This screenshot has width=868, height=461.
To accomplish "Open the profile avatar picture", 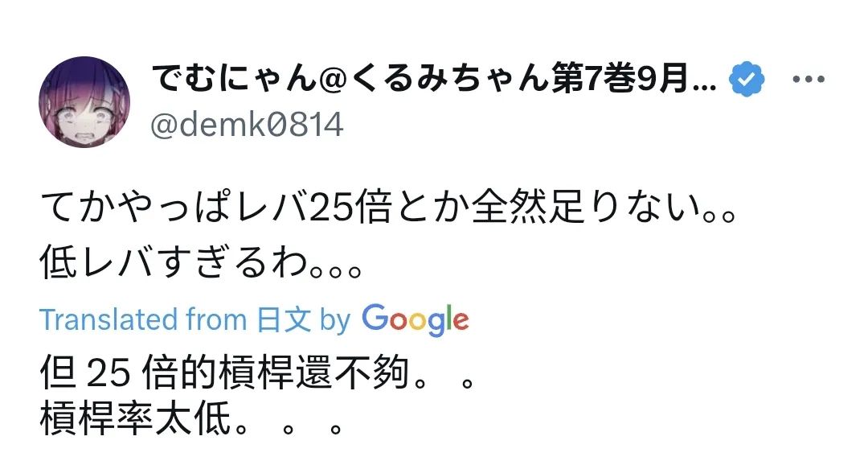I will (83, 102).
